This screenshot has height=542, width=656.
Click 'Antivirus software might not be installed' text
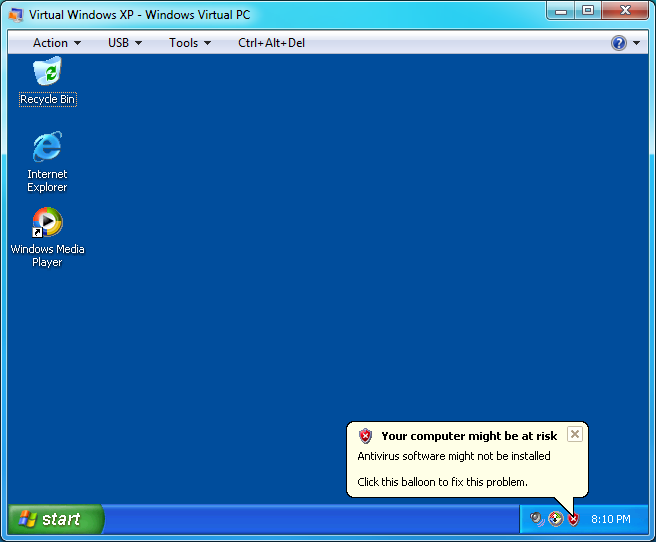(x=454, y=456)
